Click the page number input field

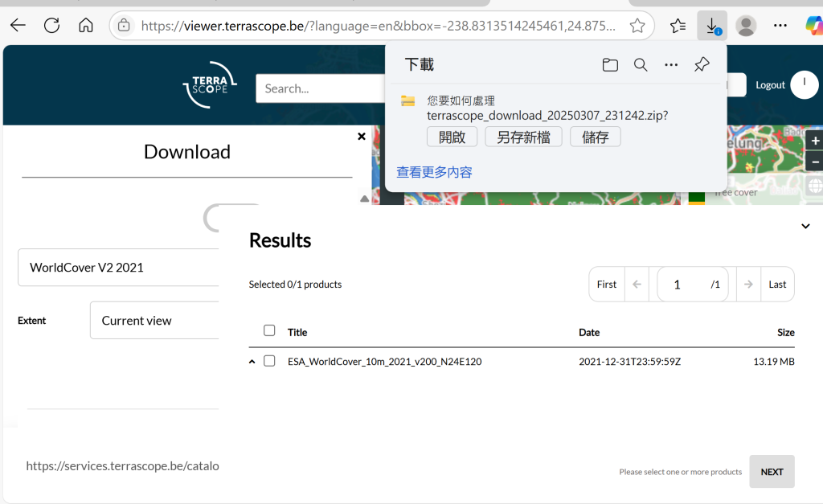[x=692, y=284]
